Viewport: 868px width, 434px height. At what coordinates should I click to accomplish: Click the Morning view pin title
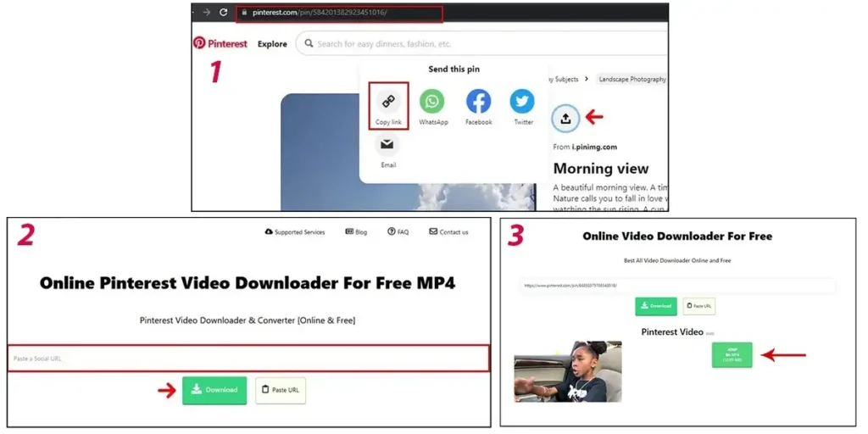tap(601, 169)
